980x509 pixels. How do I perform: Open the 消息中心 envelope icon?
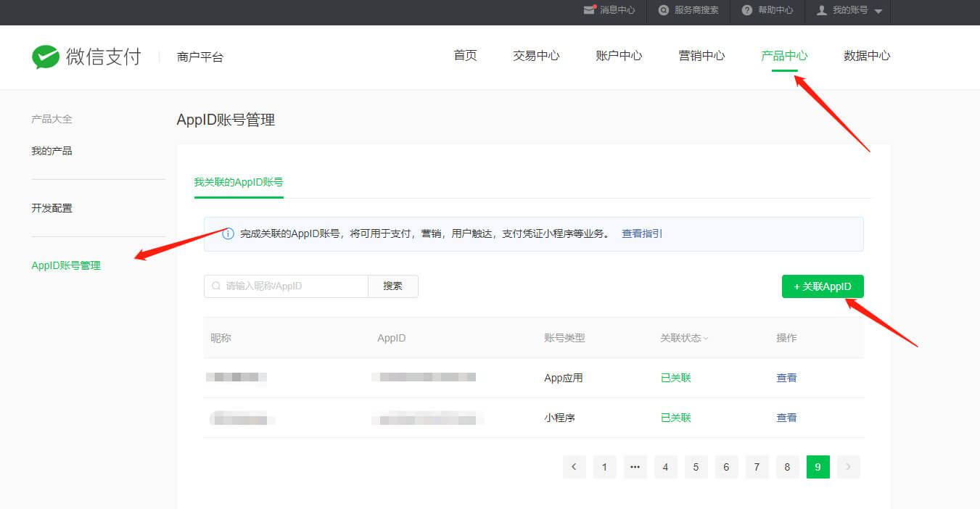(589, 10)
